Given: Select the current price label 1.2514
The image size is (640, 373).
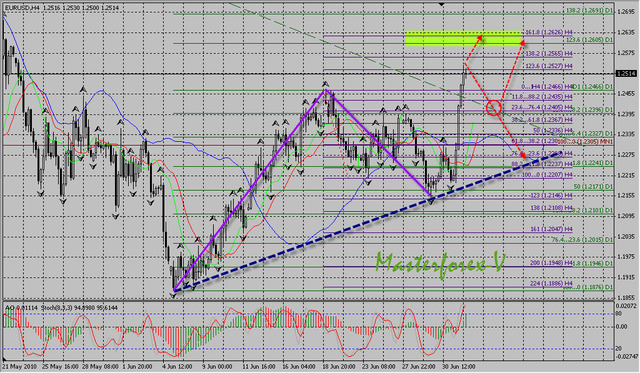Looking at the screenshot, I should 626,73.
